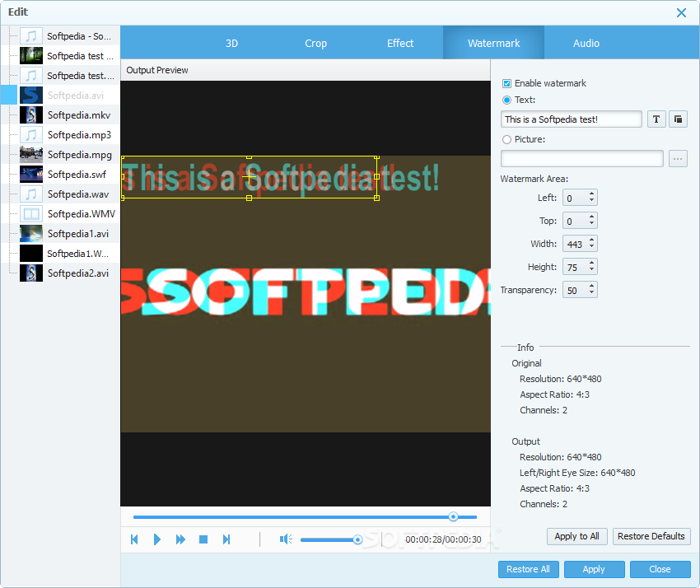Switch to the 3D tab
Screen dimensions: 700x588
point(231,44)
